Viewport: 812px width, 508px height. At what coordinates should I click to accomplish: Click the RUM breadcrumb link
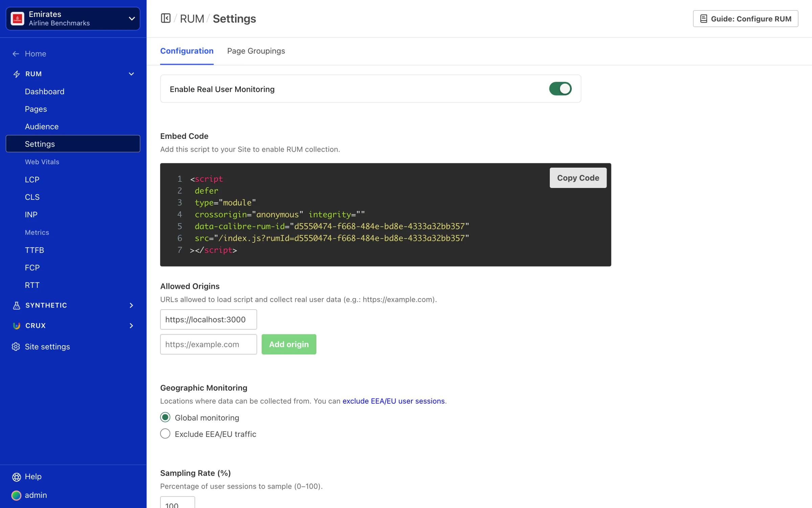pyautogui.click(x=192, y=19)
